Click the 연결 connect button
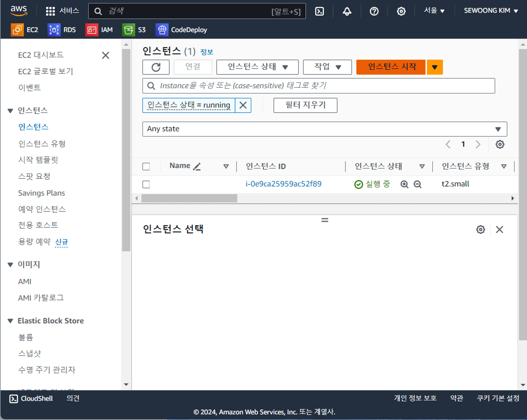The width and height of the screenshot is (527, 420). [x=193, y=67]
